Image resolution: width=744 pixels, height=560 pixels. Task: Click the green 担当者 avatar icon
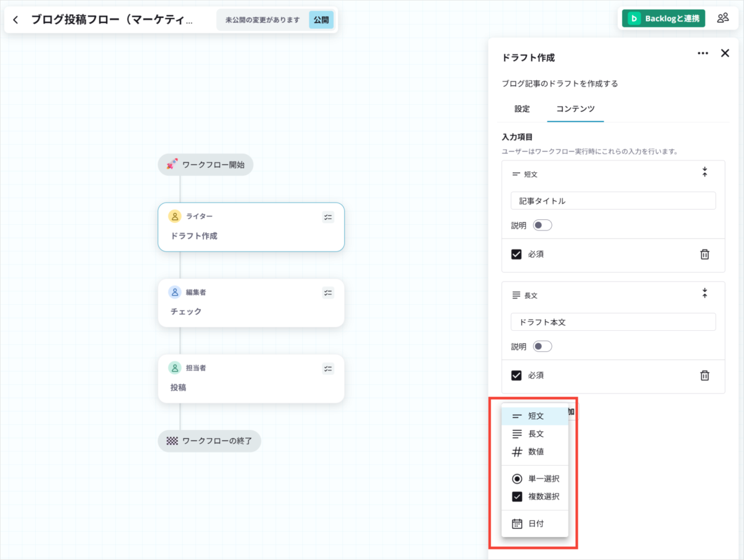(x=175, y=368)
